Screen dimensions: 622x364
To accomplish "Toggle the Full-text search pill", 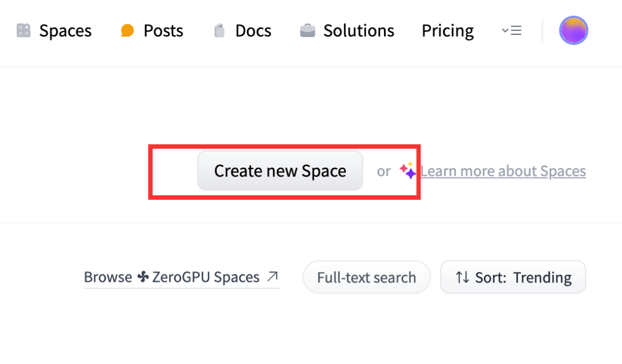I will click(366, 277).
